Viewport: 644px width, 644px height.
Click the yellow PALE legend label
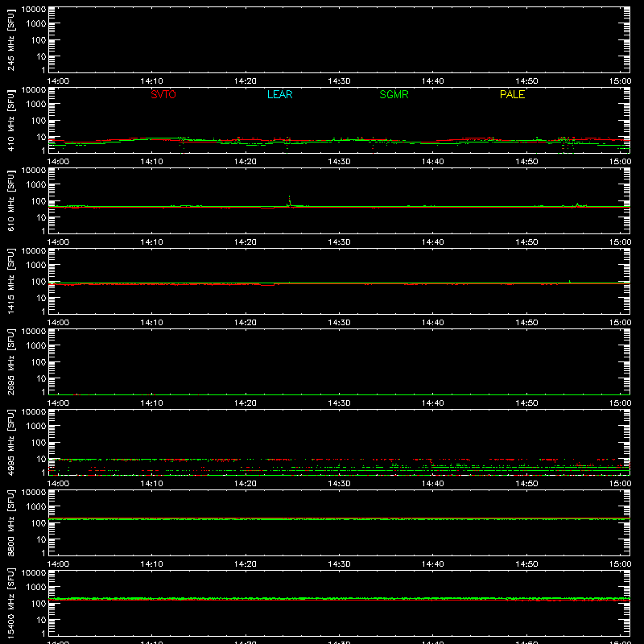(x=512, y=94)
